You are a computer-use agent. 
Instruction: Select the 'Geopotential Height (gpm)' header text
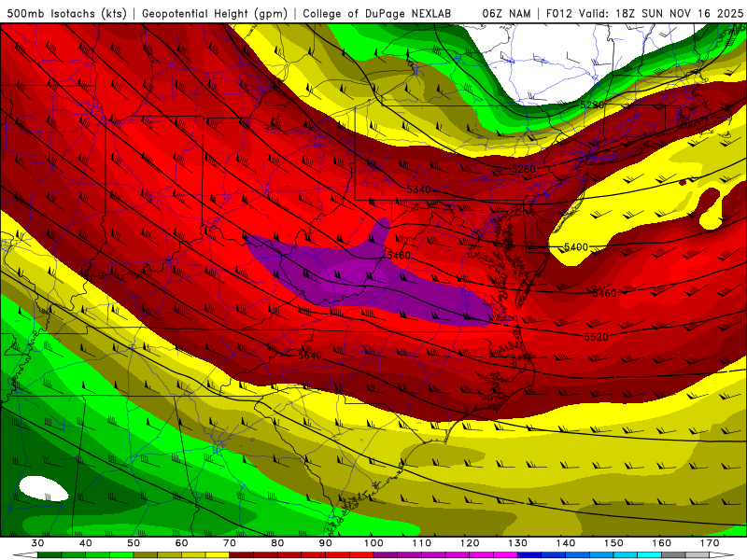[x=215, y=13]
